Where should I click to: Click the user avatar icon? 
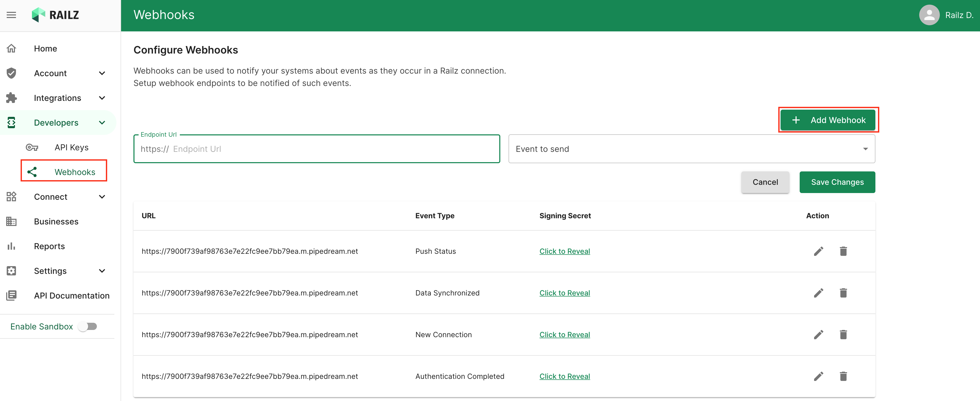(929, 15)
